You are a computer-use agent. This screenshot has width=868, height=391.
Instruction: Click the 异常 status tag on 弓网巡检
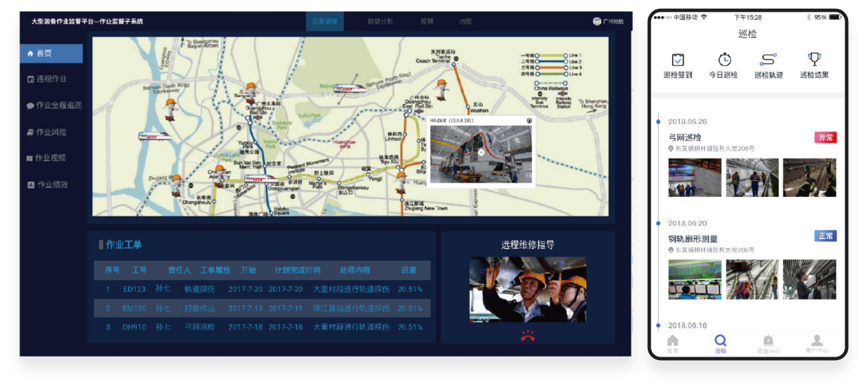(825, 138)
